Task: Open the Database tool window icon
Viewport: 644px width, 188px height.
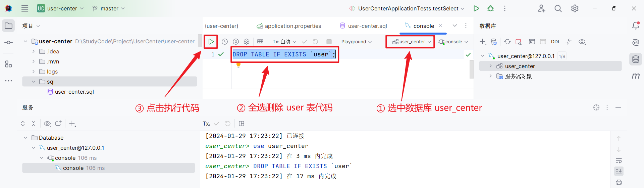Action: click(x=636, y=59)
